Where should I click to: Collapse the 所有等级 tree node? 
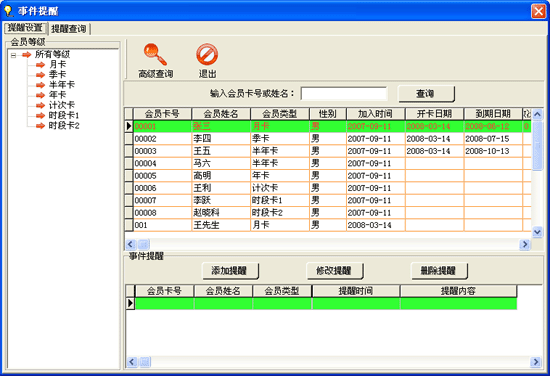click(13, 55)
